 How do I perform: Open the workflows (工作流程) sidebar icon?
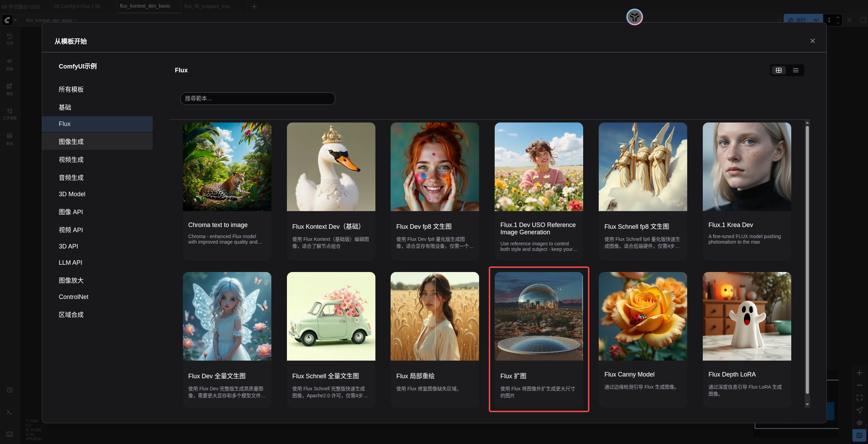(10, 114)
